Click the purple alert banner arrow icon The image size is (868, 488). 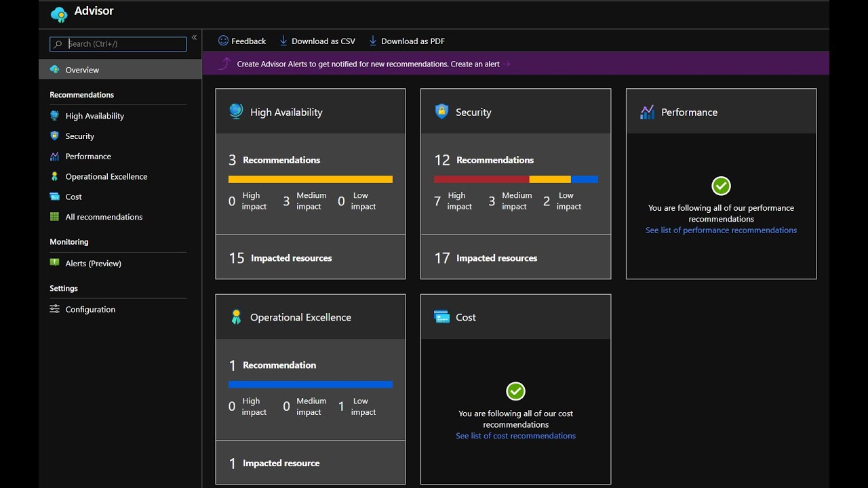[x=224, y=64]
